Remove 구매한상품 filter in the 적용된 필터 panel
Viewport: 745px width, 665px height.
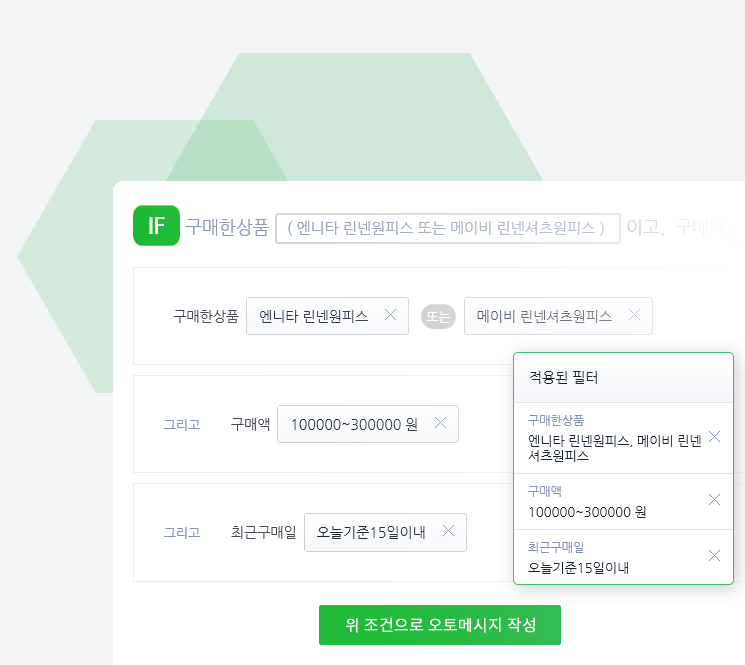click(714, 437)
